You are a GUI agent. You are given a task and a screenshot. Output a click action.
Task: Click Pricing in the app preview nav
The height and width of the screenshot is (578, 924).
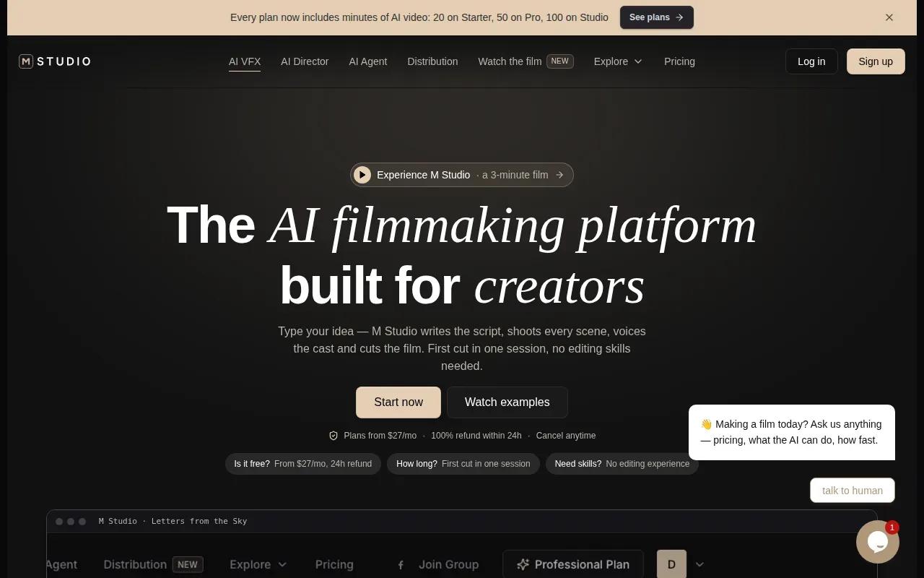334,564
